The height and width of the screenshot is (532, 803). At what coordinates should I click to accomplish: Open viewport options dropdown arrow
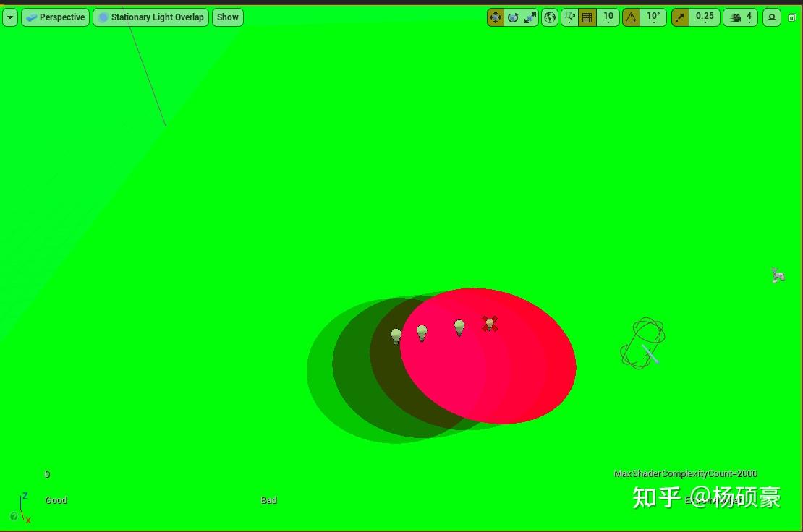pos(9,17)
